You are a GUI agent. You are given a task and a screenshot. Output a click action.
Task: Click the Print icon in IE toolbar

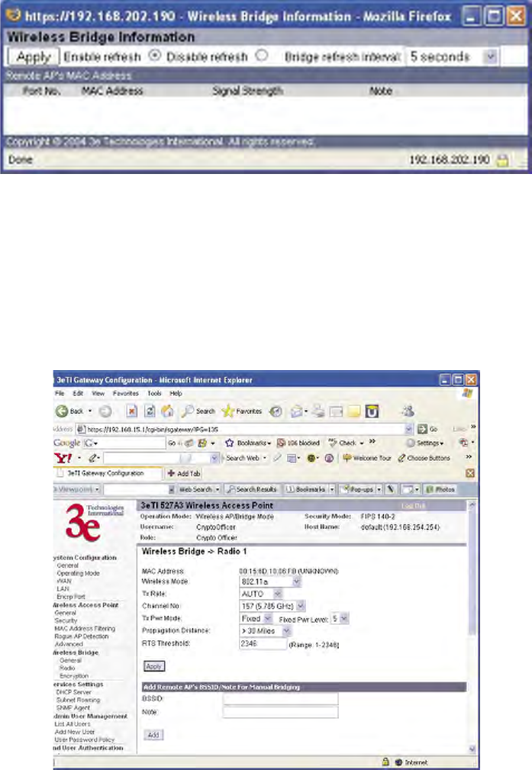pyautogui.click(x=318, y=411)
